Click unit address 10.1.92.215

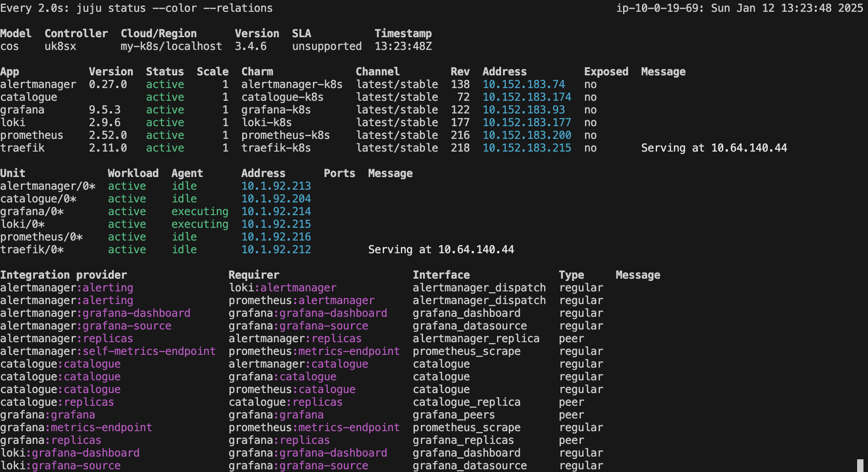point(276,224)
